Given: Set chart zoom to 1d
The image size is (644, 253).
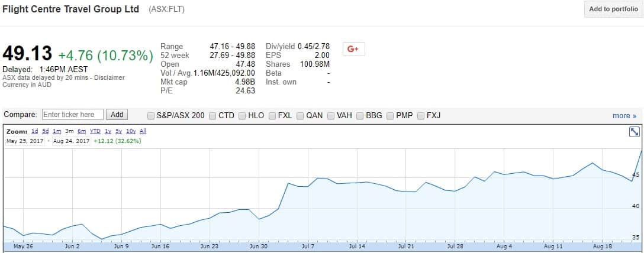Looking at the screenshot, I should coord(34,131).
